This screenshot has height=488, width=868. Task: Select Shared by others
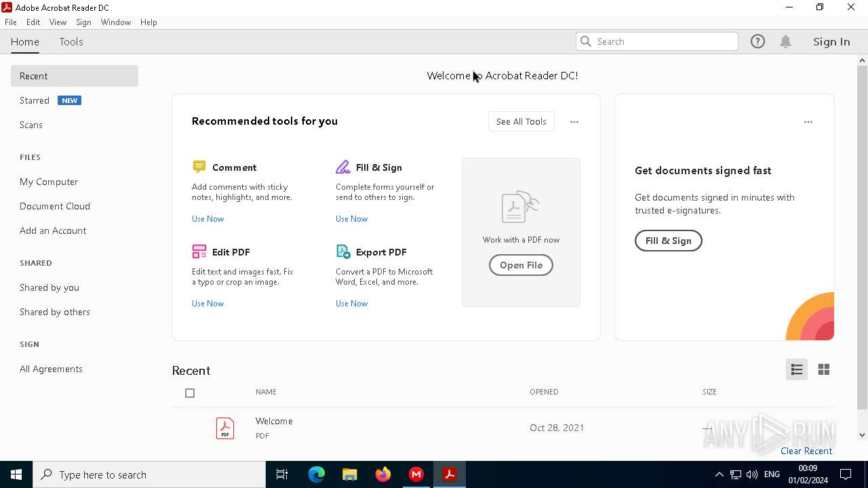click(x=55, y=312)
